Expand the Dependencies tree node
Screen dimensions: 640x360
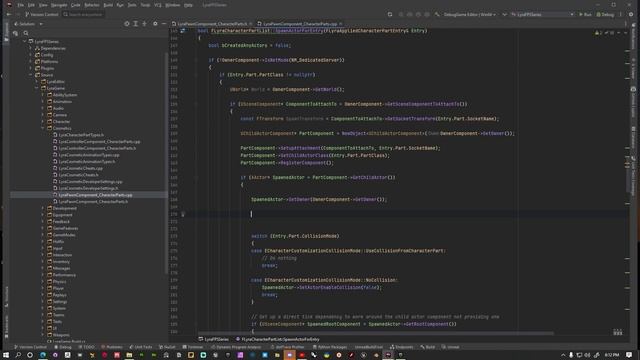tap(31, 48)
